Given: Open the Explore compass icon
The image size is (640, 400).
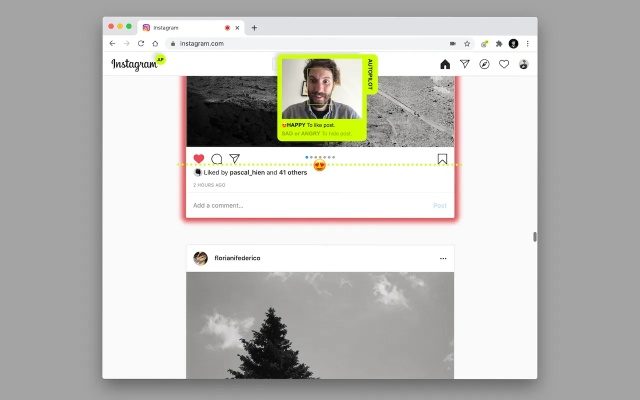Looking at the screenshot, I should 484,64.
